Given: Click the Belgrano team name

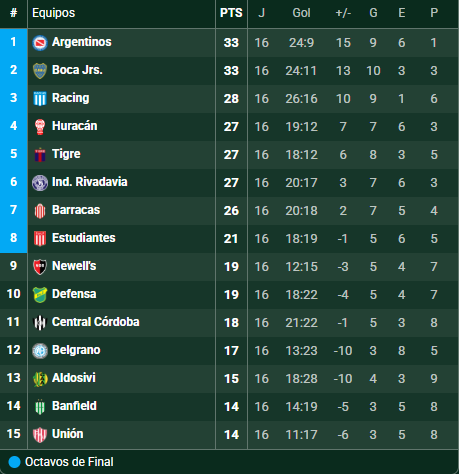Looking at the screenshot, I should 76,350.
